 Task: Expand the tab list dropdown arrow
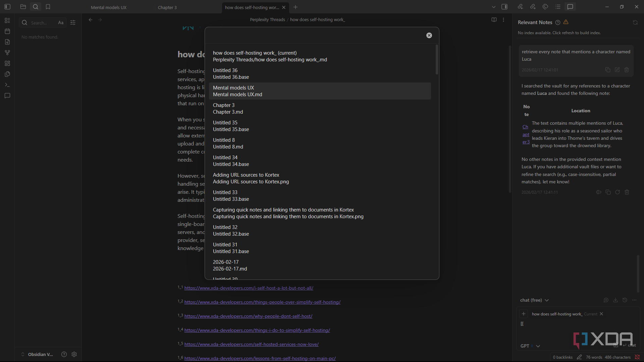click(x=493, y=7)
